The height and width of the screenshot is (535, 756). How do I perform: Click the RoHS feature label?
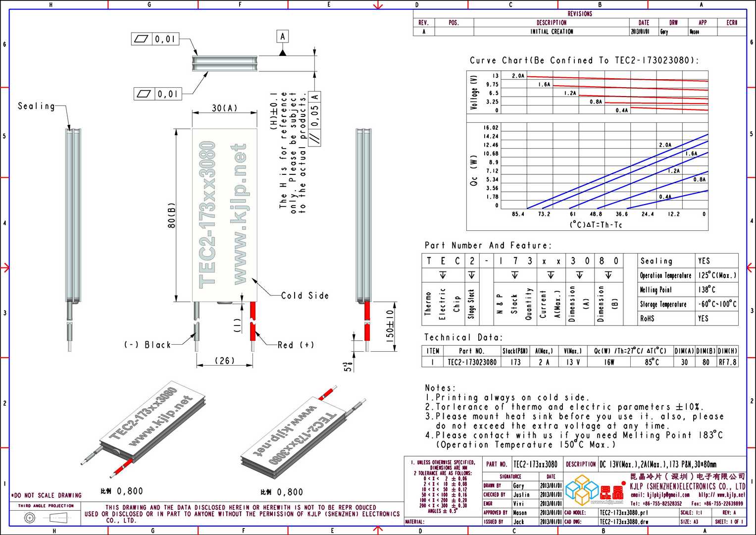pyautogui.click(x=647, y=319)
